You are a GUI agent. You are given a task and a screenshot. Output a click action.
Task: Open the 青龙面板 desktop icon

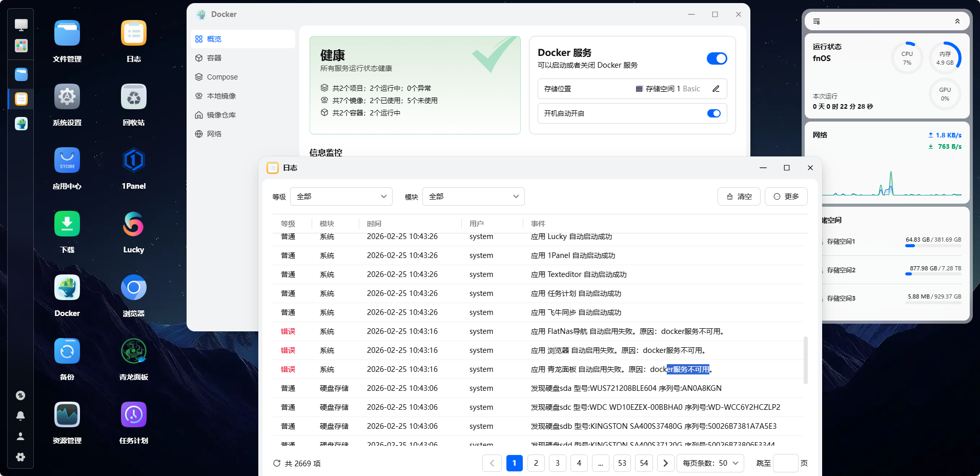(x=133, y=352)
